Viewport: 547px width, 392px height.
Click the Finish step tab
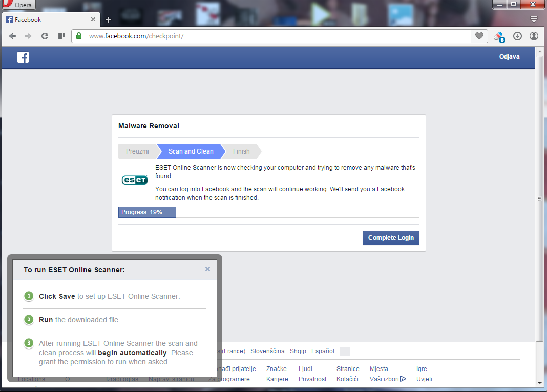241,151
